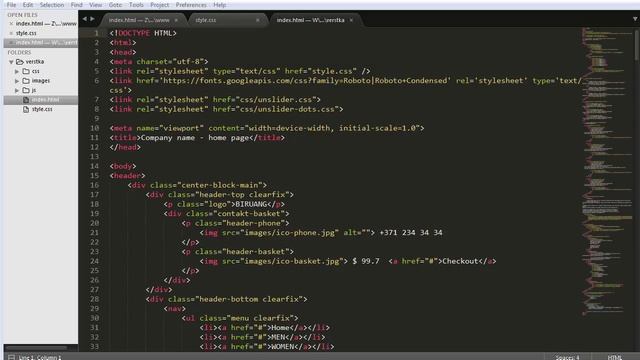Click the Line 1, Column 1 status text
Viewport: 640px width, 360px height.
click(40, 358)
